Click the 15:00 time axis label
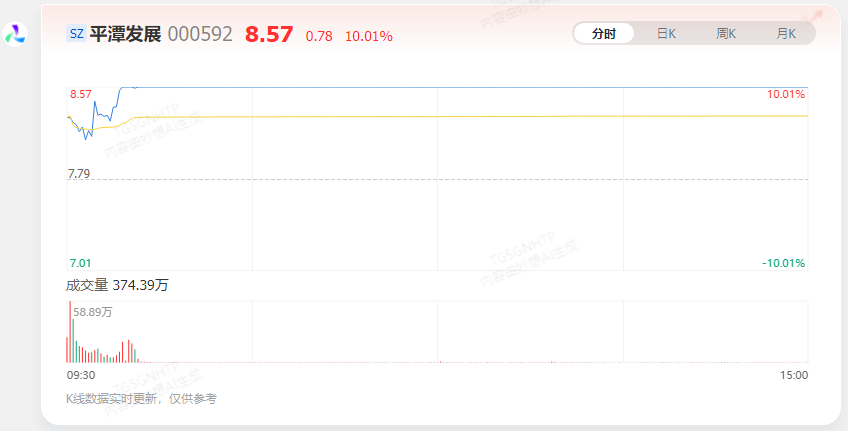This screenshot has width=848, height=431. (794, 375)
